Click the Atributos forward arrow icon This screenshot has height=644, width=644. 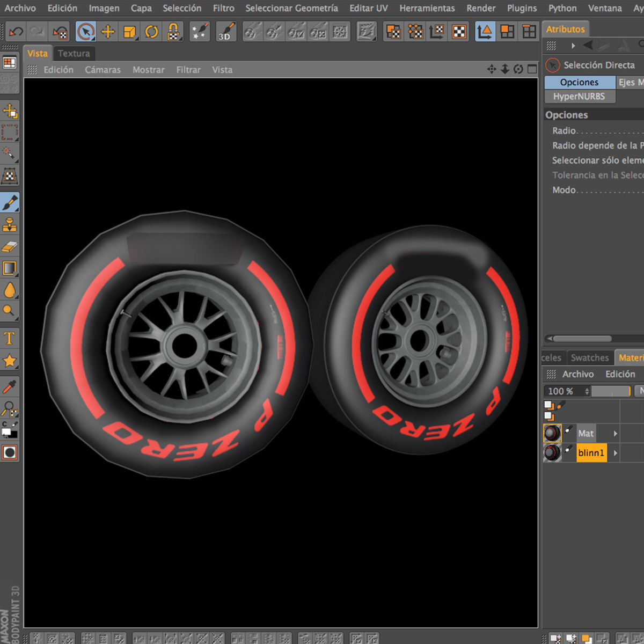click(603, 46)
